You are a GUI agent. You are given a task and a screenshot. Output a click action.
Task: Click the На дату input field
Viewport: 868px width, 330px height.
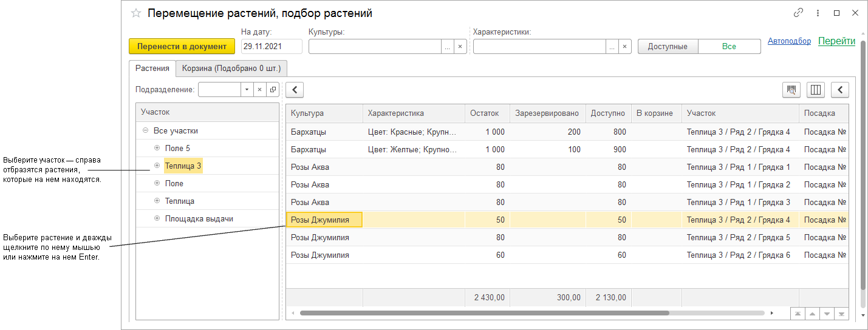tap(271, 47)
